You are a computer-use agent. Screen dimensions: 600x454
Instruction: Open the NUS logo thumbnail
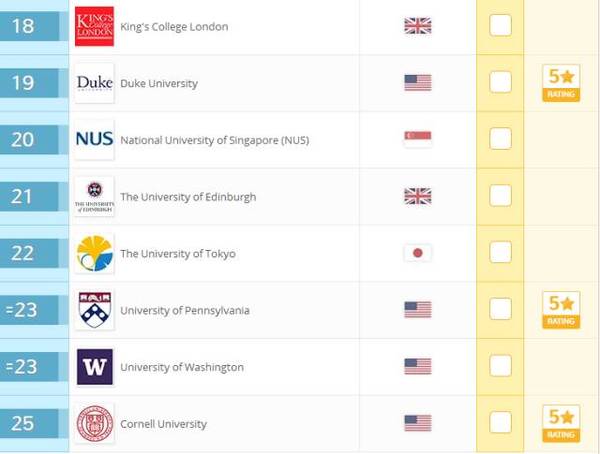point(94,140)
